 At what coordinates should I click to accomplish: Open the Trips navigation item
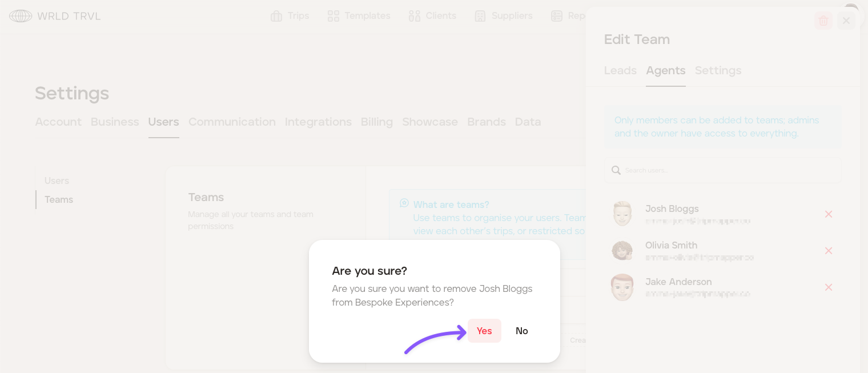coord(290,16)
